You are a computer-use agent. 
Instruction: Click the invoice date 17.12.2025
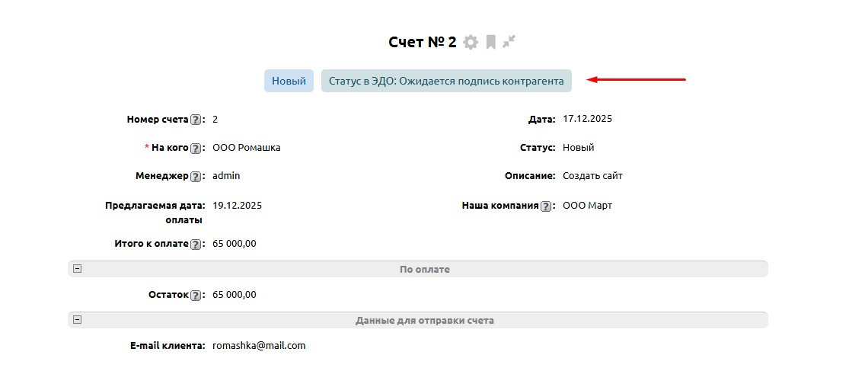click(x=587, y=119)
